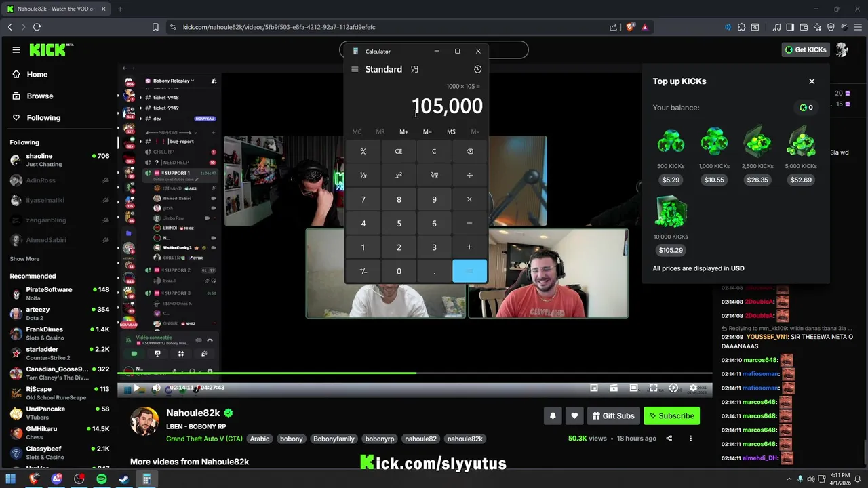Open PirateSoftware recommended channel

[60, 293]
